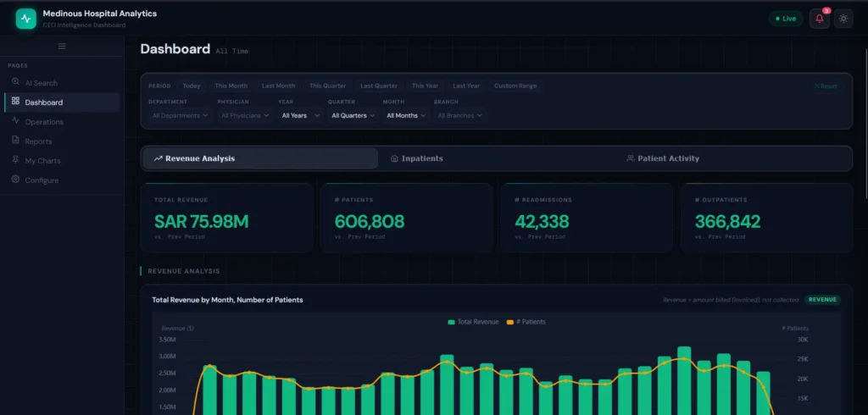Switch to the Revenue Analysis tab

coord(260,158)
